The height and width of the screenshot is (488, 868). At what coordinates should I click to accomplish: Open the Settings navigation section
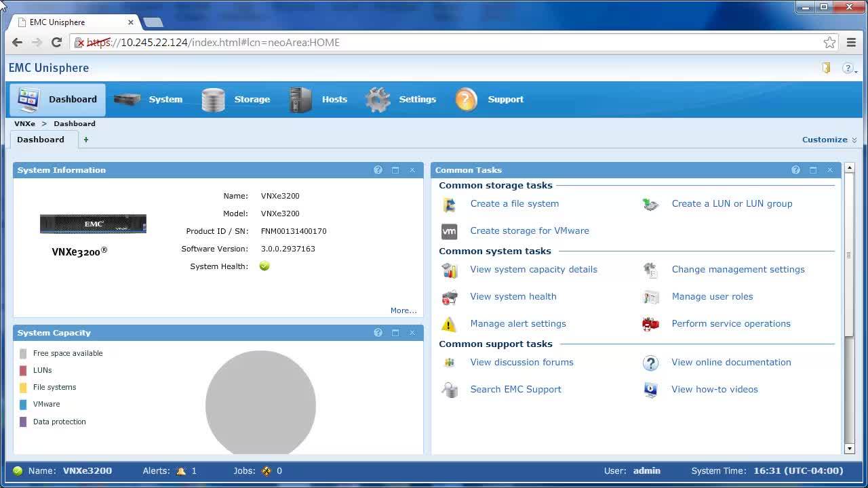401,100
